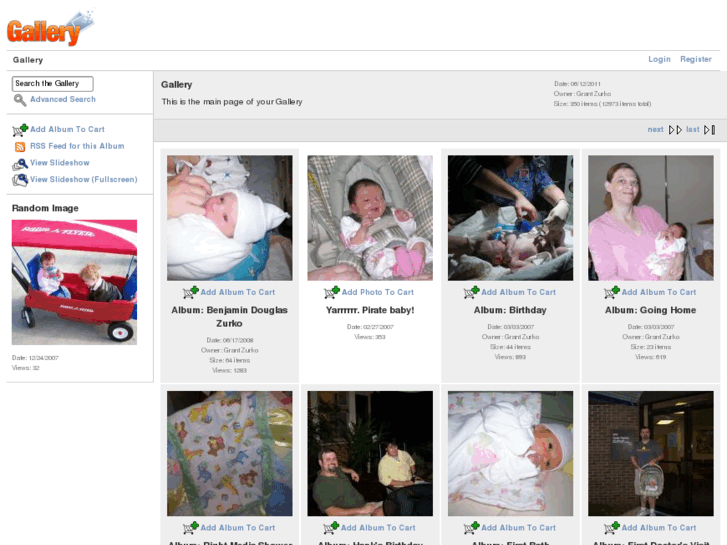
Task: Open thumbnail of swaddled baby in white
Action: [510, 454]
